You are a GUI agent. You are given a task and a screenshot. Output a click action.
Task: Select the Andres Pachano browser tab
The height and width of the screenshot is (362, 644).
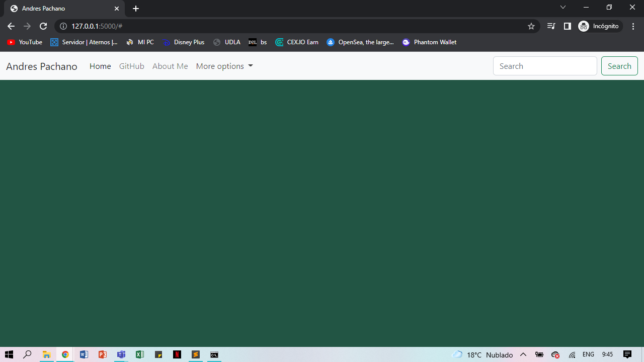coord(64,9)
